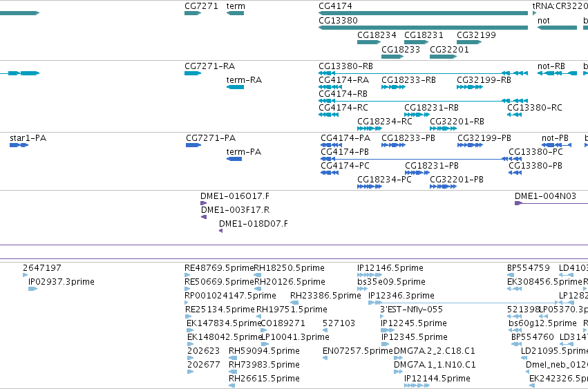
Task: Open EST RH26615.5prime
Action: tap(264, 379)
